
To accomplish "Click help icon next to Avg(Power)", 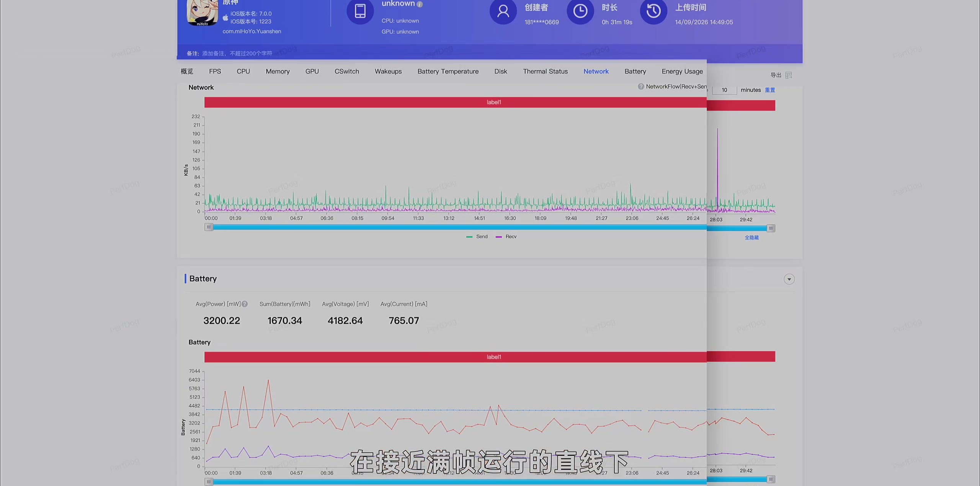I will point(245,304).
